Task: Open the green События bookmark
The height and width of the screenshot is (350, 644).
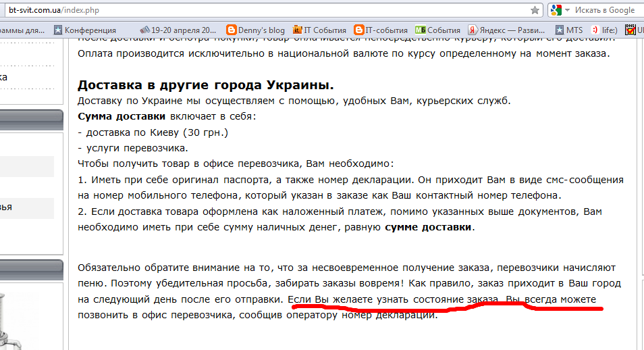Action: coord(437,30)
